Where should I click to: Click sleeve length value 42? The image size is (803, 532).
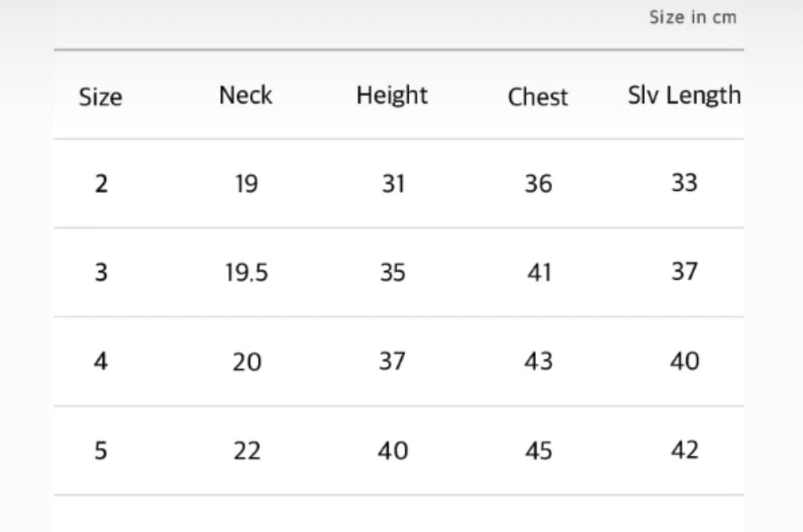coord(684,450)
